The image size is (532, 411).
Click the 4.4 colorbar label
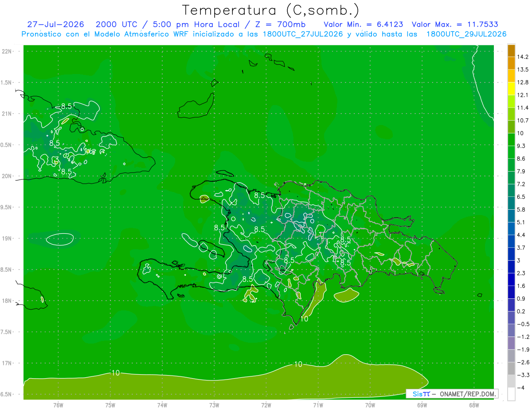(521, 235)
